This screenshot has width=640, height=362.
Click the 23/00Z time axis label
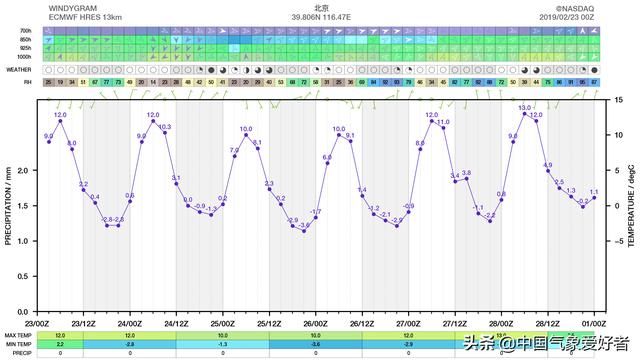[37, 324]
